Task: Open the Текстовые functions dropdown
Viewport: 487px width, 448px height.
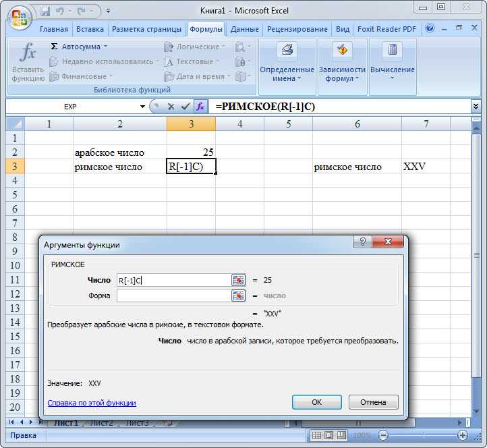Action: click(x=192, y=61)
